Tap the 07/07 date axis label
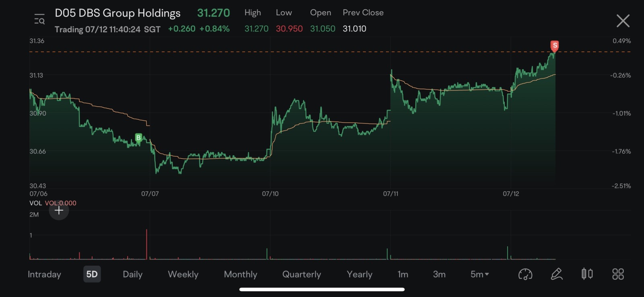644x297 pixels. [150, 194]
